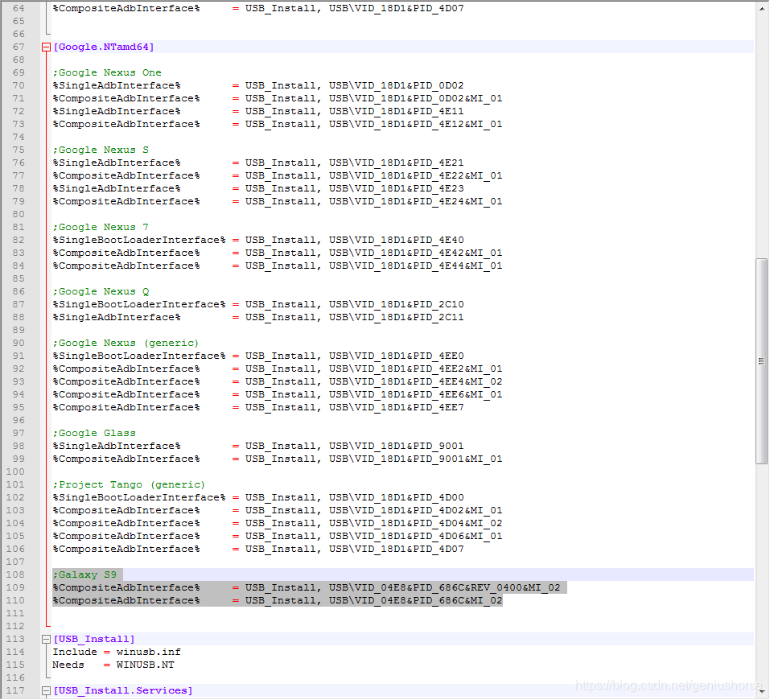This screenshot has height=700, width=770.
Task: Click the [Google.NTamd64] section header text
Action: 104,47
